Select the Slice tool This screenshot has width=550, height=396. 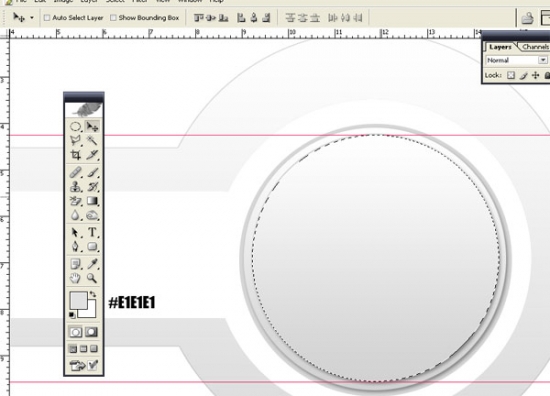pos(92,155)
